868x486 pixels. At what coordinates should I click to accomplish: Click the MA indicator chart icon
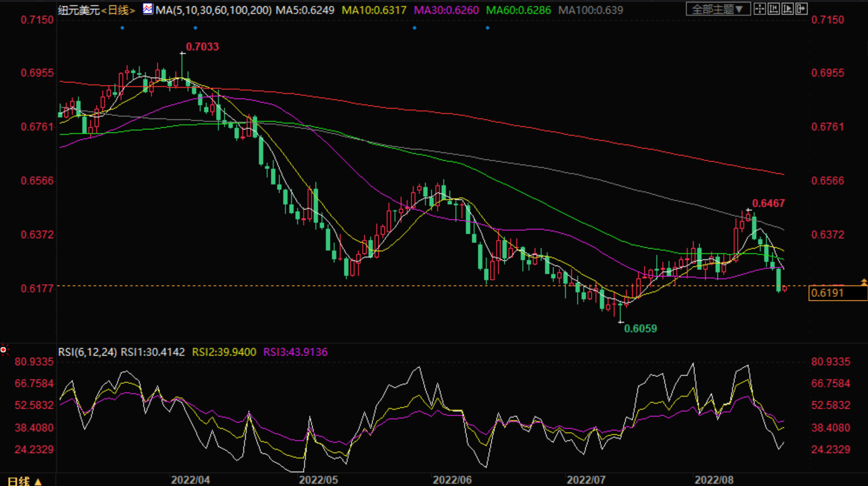tap(148, 9)
